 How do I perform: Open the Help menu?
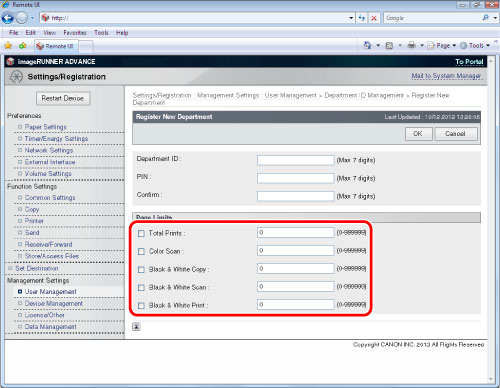coord(122,33)
